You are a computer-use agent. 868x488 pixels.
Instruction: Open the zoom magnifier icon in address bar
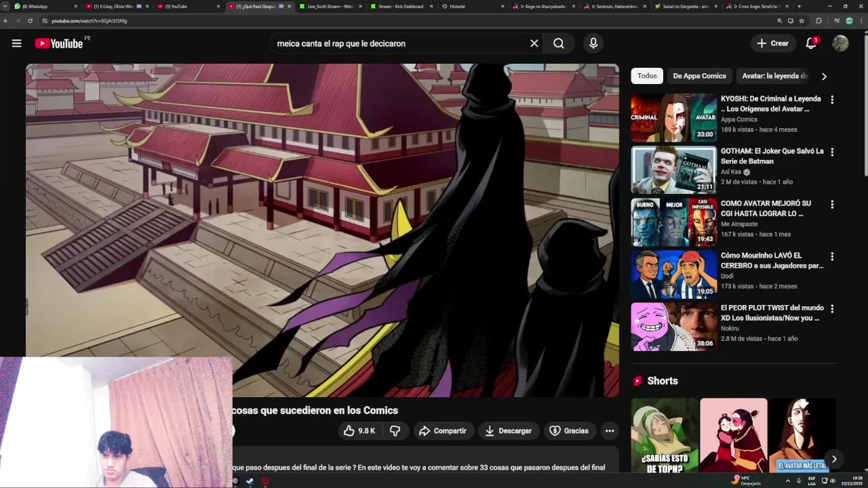[x=780, y=21]
